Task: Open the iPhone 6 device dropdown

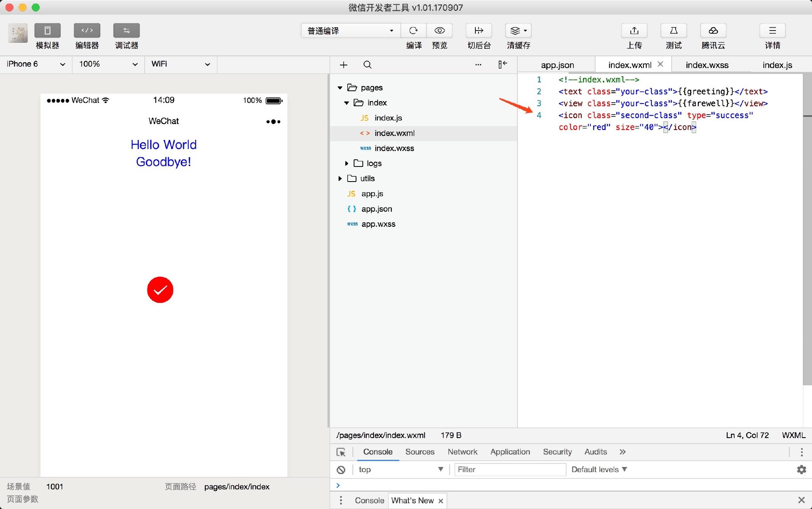Action: 36,64
